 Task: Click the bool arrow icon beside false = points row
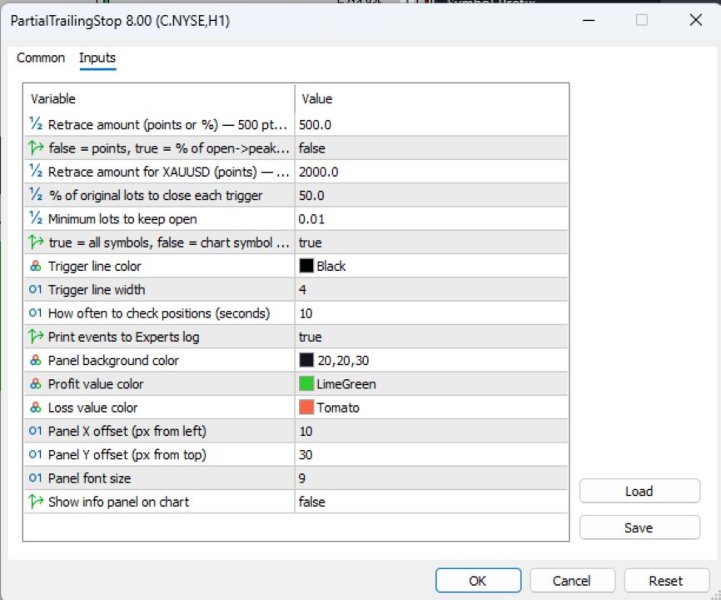[35, 148]
